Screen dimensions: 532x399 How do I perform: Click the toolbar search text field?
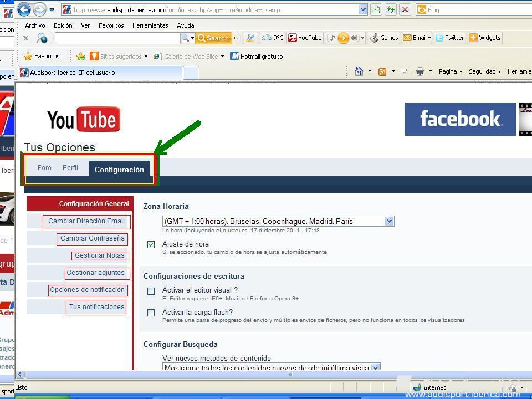tap(117, 38)
